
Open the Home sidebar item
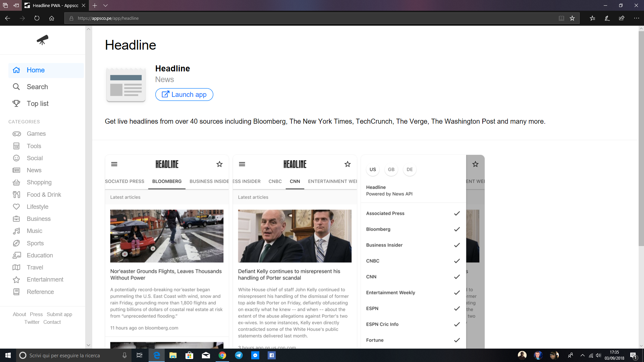tap(46, 70)
